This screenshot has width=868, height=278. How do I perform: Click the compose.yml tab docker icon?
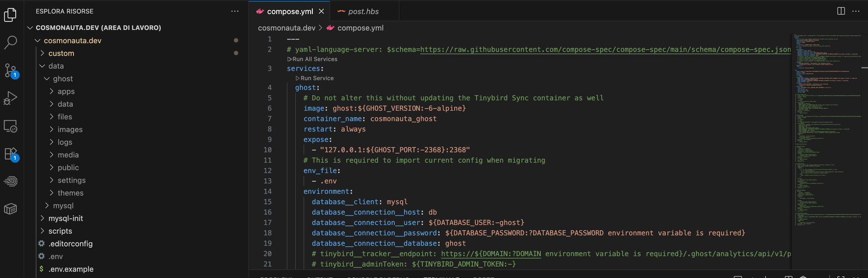coord(260,11)
